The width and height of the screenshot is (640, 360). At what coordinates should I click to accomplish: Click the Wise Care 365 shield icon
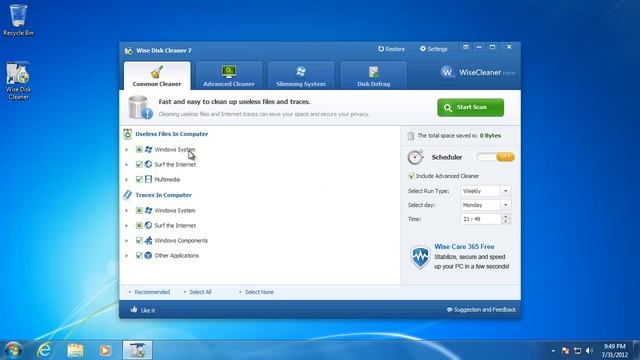coord(420,257)
